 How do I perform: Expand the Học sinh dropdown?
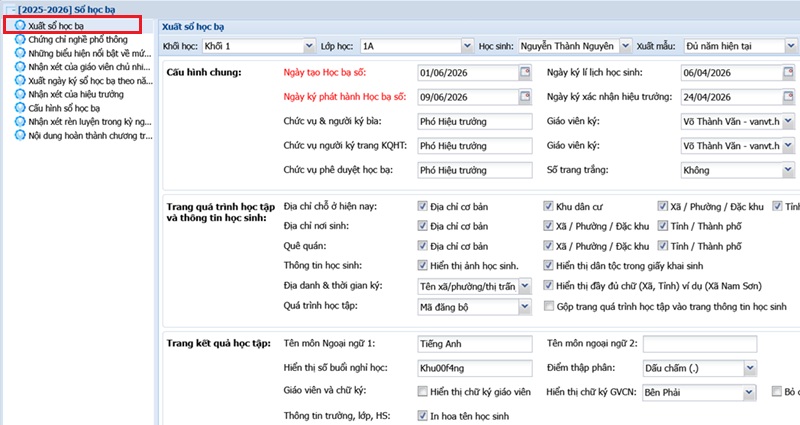626,46
